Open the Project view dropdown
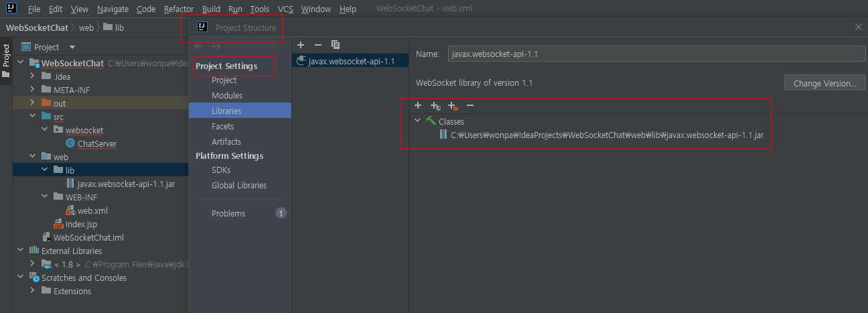 click(72, 47)
